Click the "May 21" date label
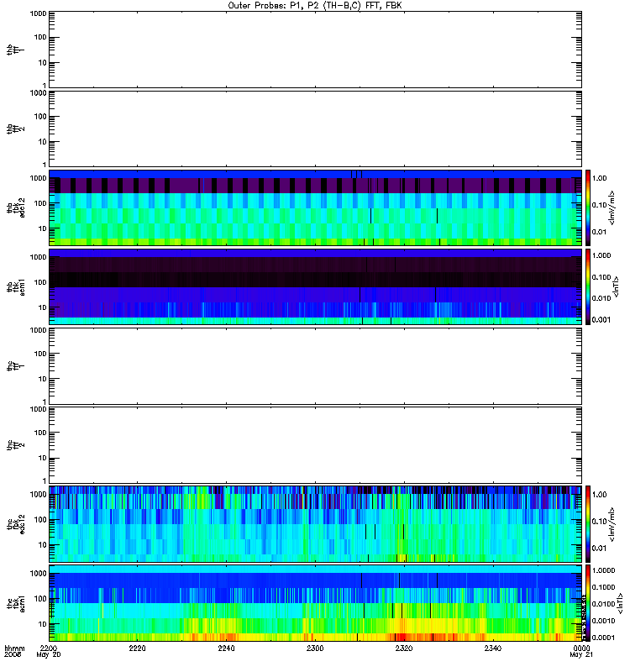The image size is (630, 672). tap(581, 655)
